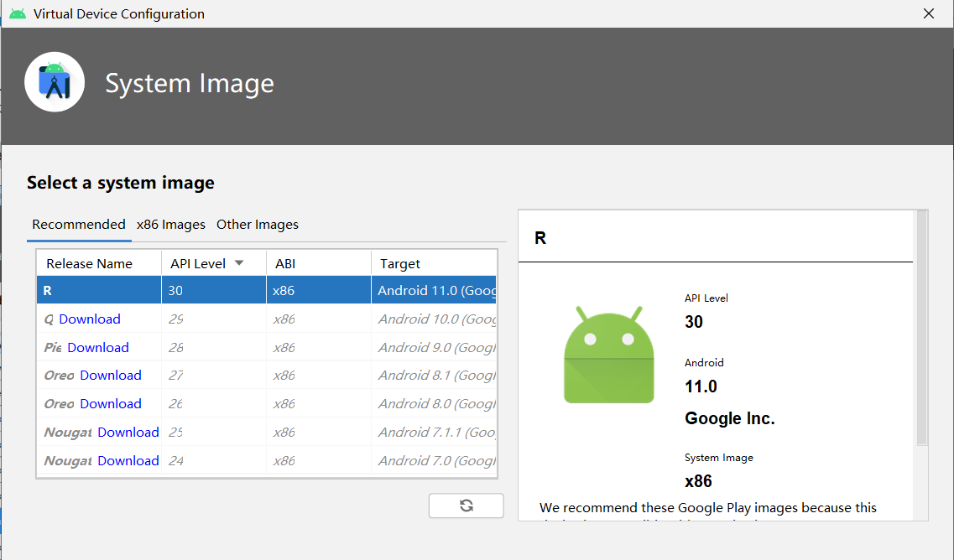
Task: Close the Virtual Device Configuration dialog
Action: pyautogui.click(x=928, y=13)
